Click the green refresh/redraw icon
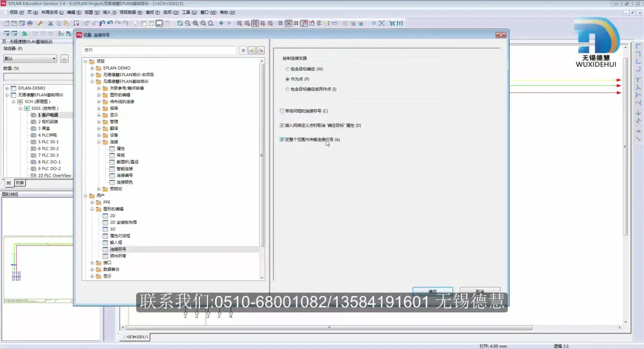644x349 pixels. [180, 23]
